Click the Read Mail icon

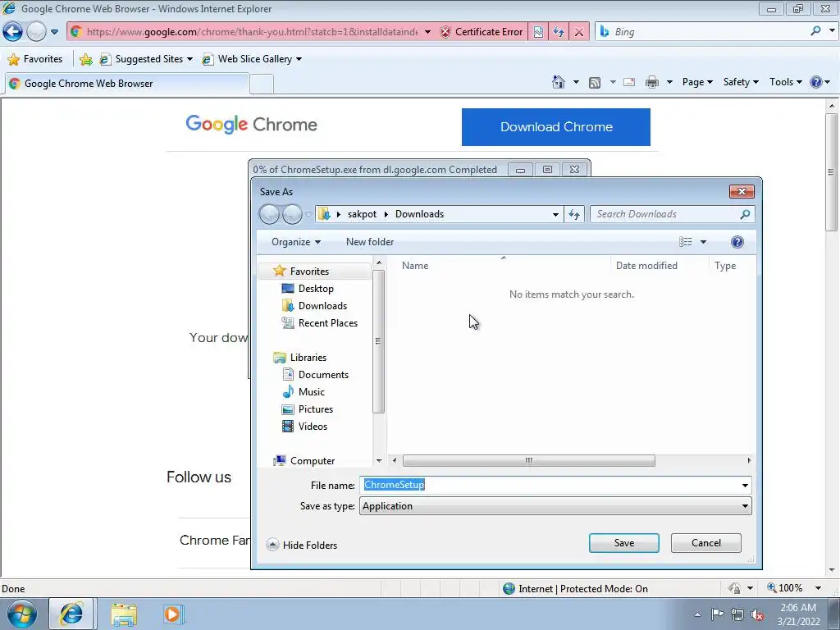click(629, 82)
